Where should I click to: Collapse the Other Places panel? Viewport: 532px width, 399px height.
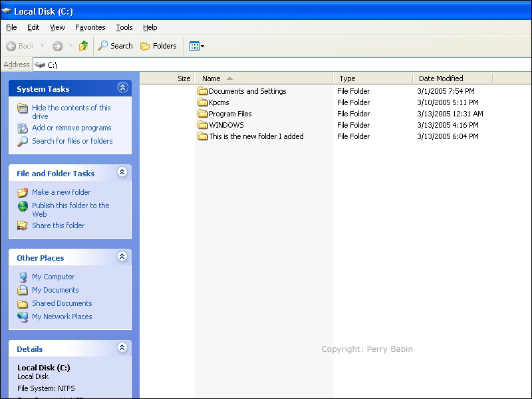pyautogui.click(x=122, y=257)
